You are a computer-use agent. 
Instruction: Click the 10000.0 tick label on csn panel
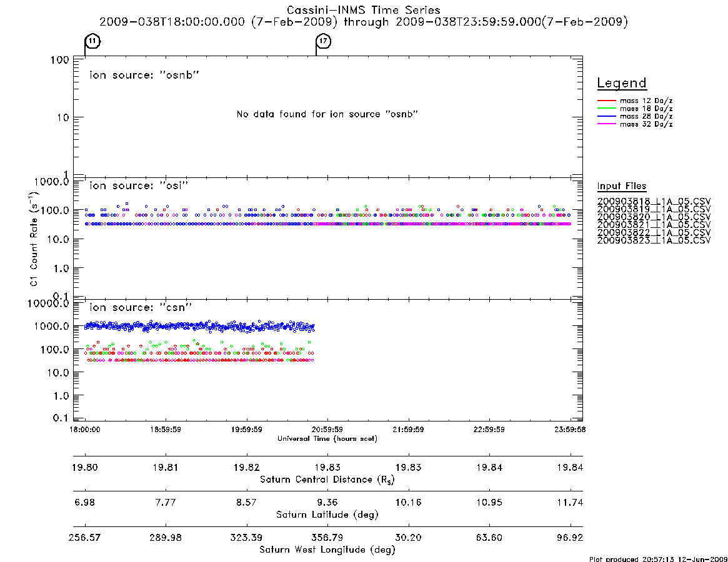pyautogui.click(x=48, y=303)
